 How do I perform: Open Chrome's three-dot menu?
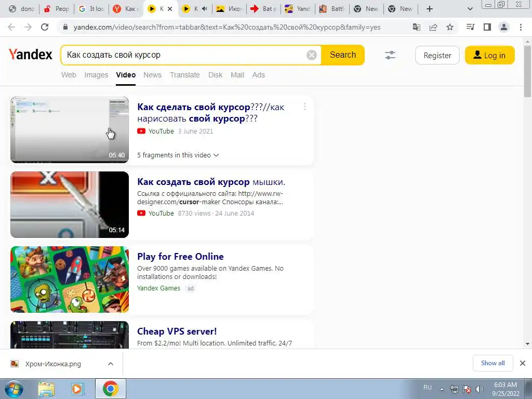click(521, 27)
